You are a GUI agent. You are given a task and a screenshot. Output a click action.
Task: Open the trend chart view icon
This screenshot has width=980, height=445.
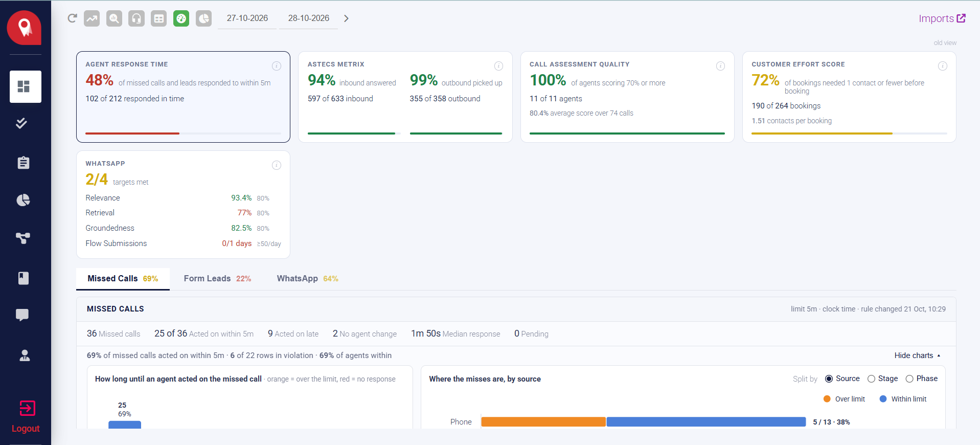coord(92,18)
